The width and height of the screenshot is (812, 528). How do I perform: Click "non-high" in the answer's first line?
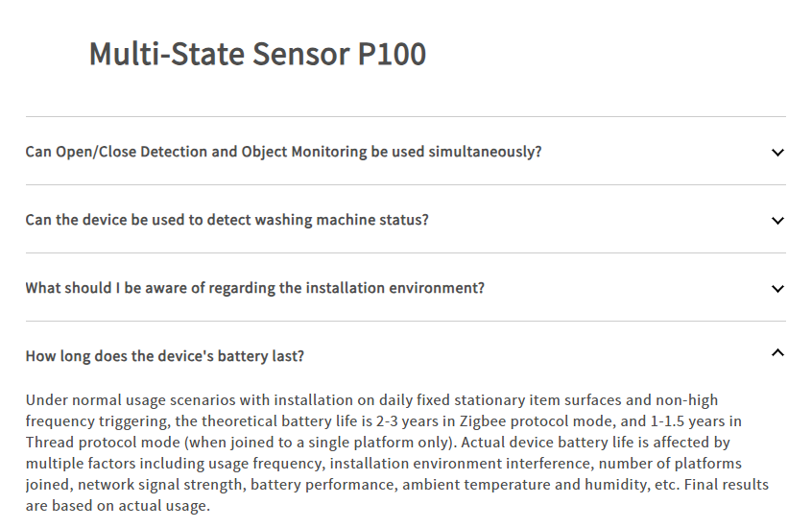tap(686, 400)
